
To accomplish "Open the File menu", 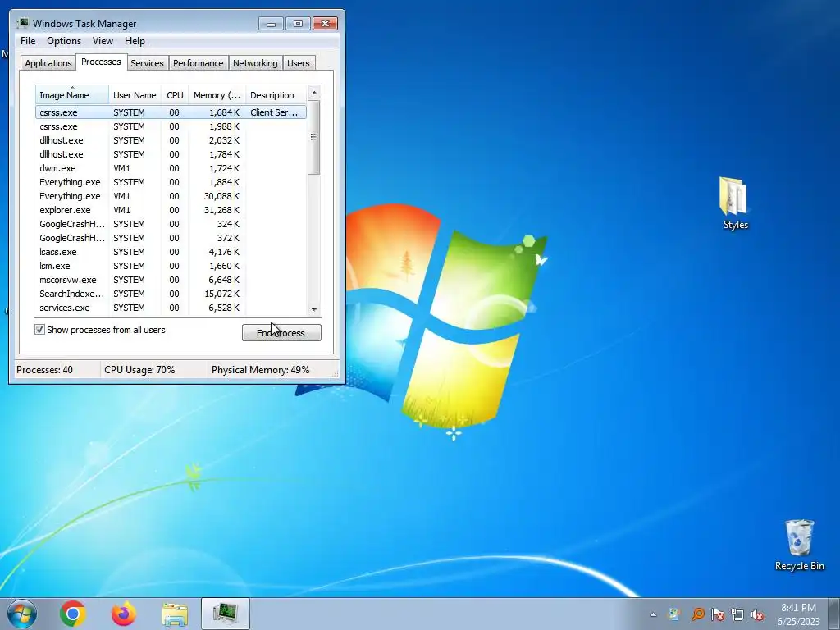I will pyautogui.click(x=28, y=41).
